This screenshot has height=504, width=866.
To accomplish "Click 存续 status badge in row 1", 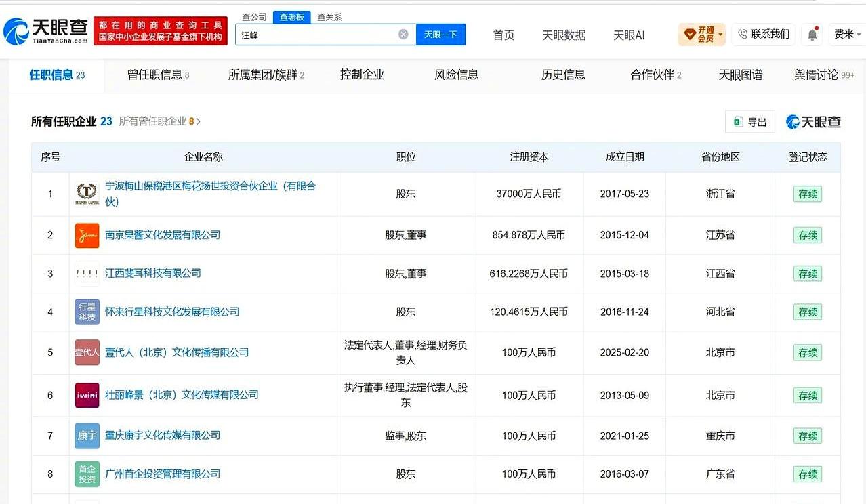I will tap(808, 194).
